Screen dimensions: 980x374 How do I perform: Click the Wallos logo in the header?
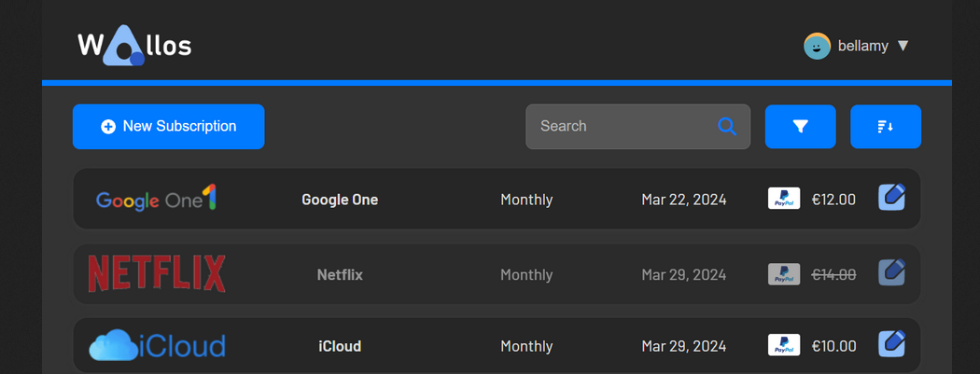tap(134, 46)
